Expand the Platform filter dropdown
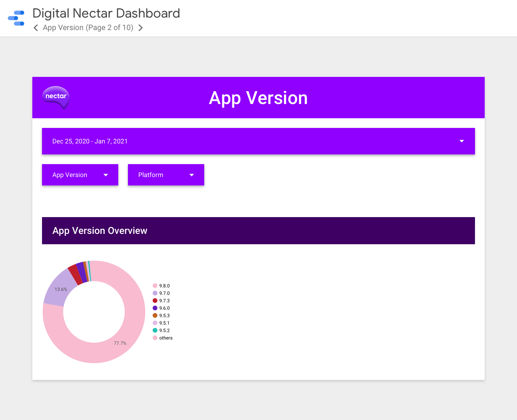This screenshot has height=420, width=517. [166, 175]
